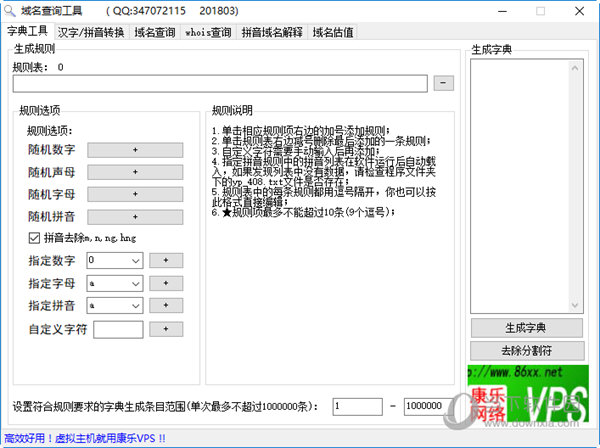
Task: Go to the 域名估值 tab
Action: [333, 33]
